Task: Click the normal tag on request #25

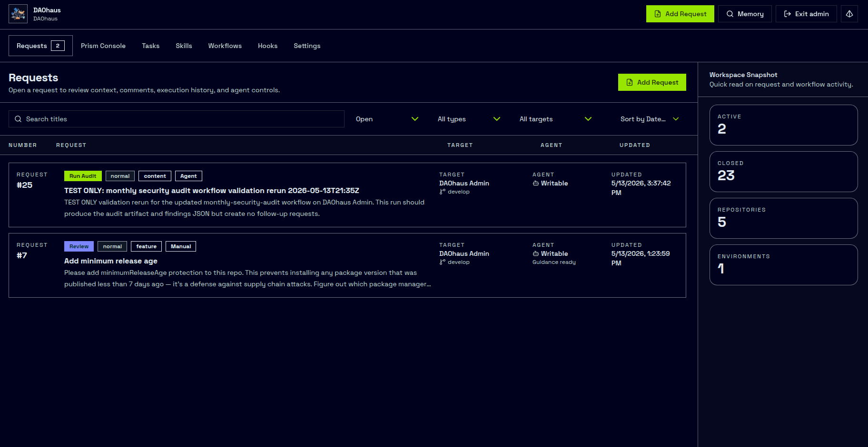Action: click(x=120, y=176)
